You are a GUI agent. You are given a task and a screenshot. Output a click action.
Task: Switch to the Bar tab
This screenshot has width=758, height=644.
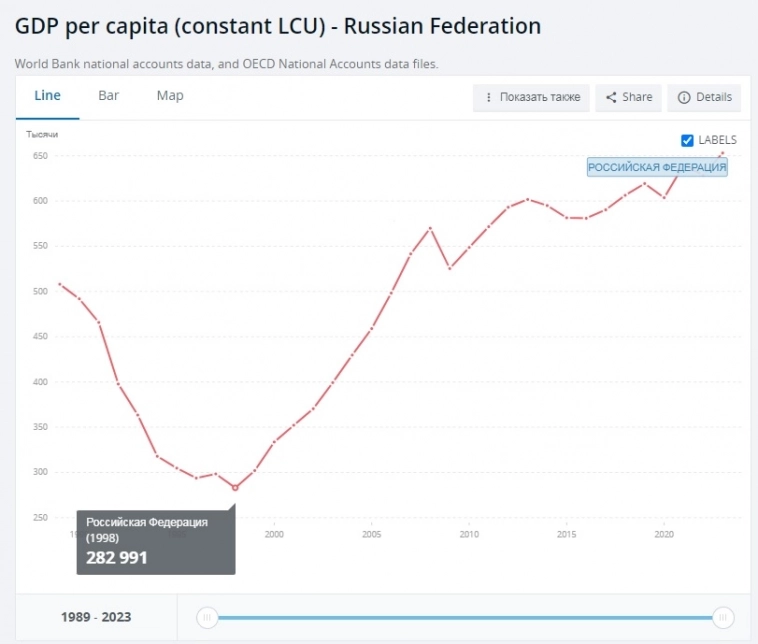tap(108, 96)
